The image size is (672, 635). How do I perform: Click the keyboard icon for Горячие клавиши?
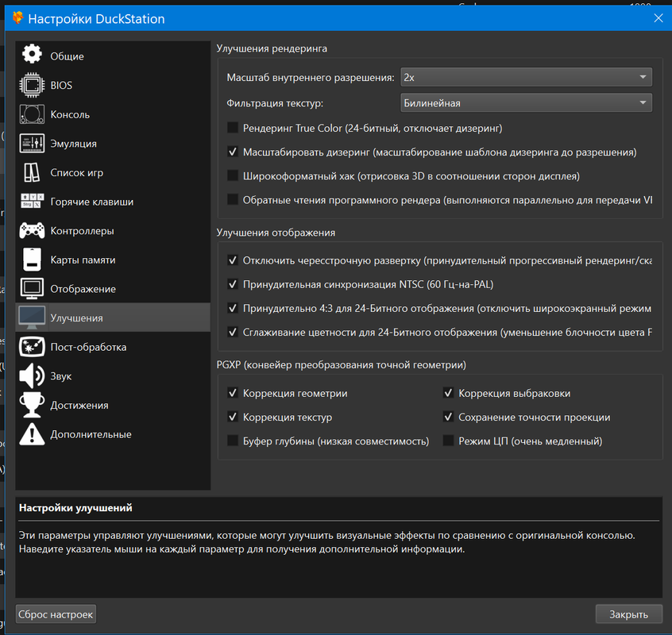coord(32,201)
